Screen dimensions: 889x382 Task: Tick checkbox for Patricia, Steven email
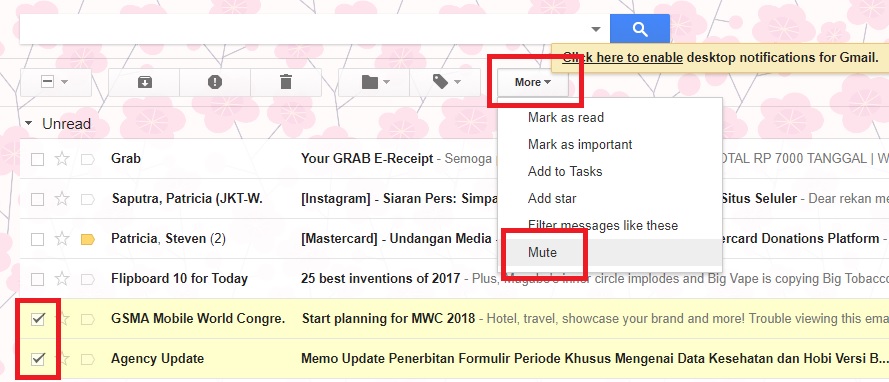[37, 239]
